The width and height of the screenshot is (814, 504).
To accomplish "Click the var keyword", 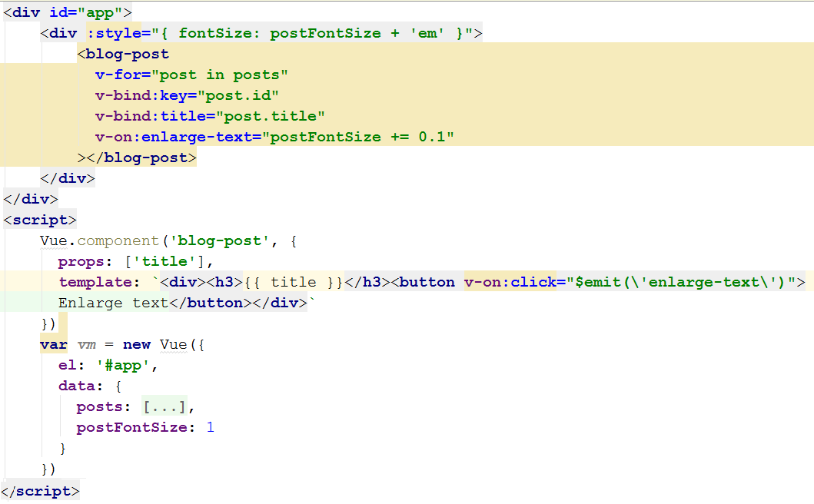I will [54, 345].
